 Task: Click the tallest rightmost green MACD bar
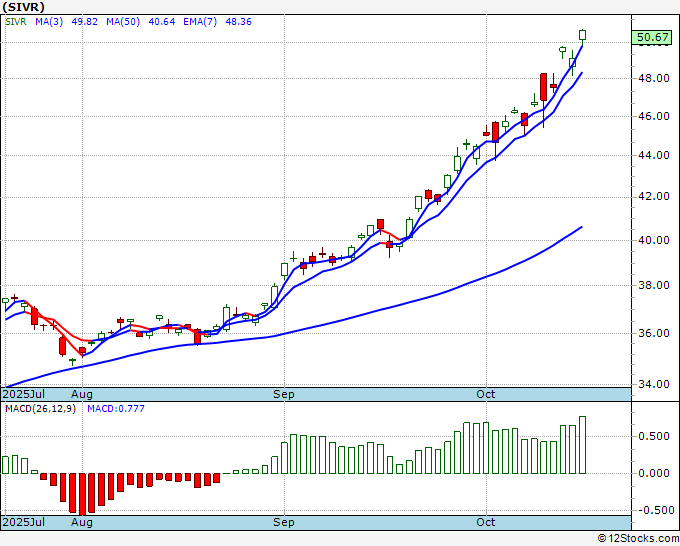[x=582, y=445]
